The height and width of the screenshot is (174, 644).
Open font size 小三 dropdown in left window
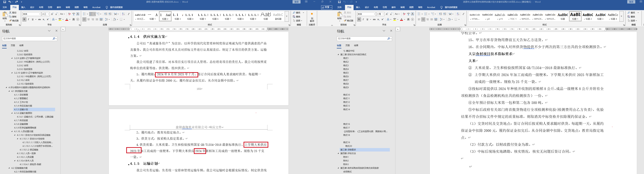[48, 14]
